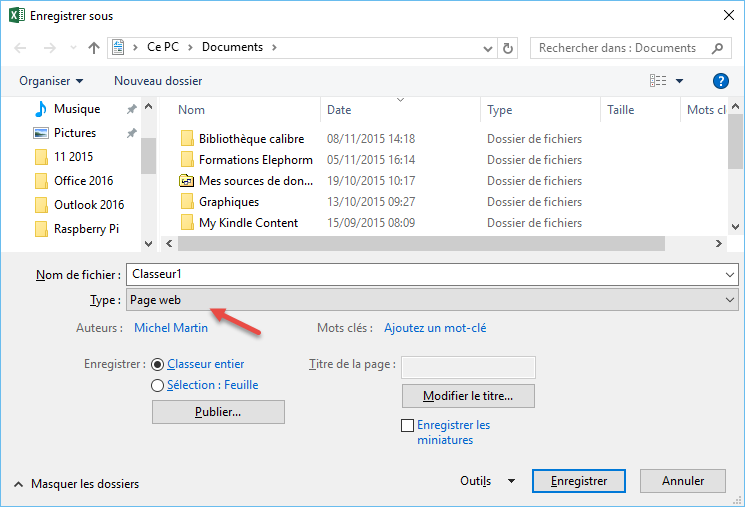
Task: Click the Mes sources de données folder icon
Action: tap(186, 181)
